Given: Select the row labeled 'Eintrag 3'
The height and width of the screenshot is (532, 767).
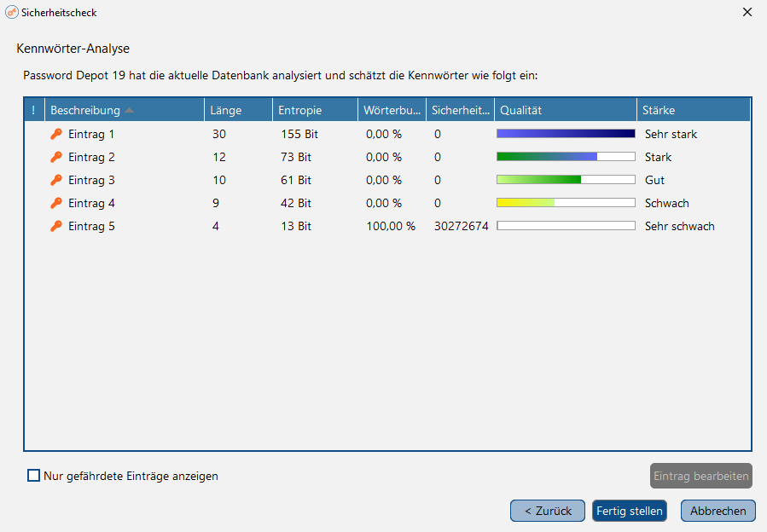Looking at the screenshot, I should pyautogui.click(x=387, y=180).
